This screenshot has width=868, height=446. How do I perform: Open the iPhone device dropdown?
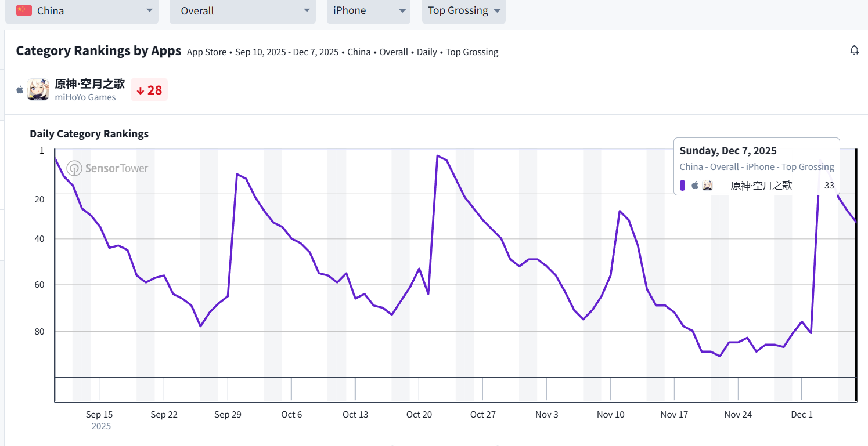(x=369, y=11)
